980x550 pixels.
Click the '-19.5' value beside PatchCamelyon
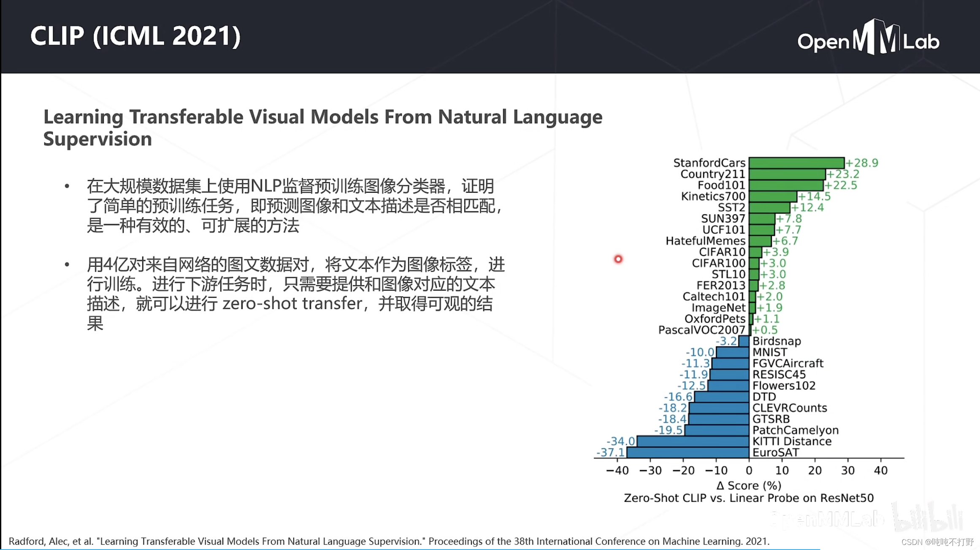click(669, 430)
